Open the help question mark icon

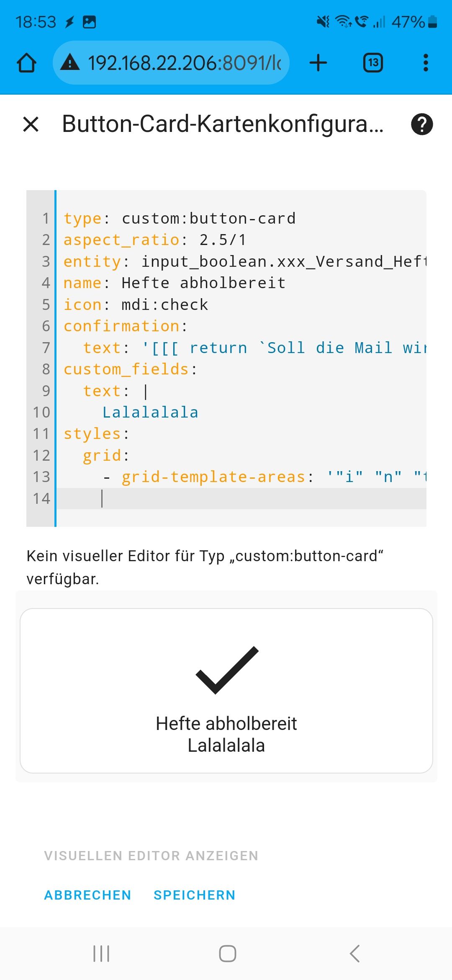pos(421,124)
